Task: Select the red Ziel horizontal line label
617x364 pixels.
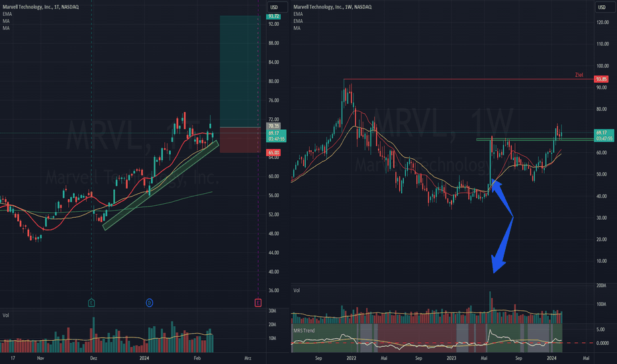Action: pos(579,75)
